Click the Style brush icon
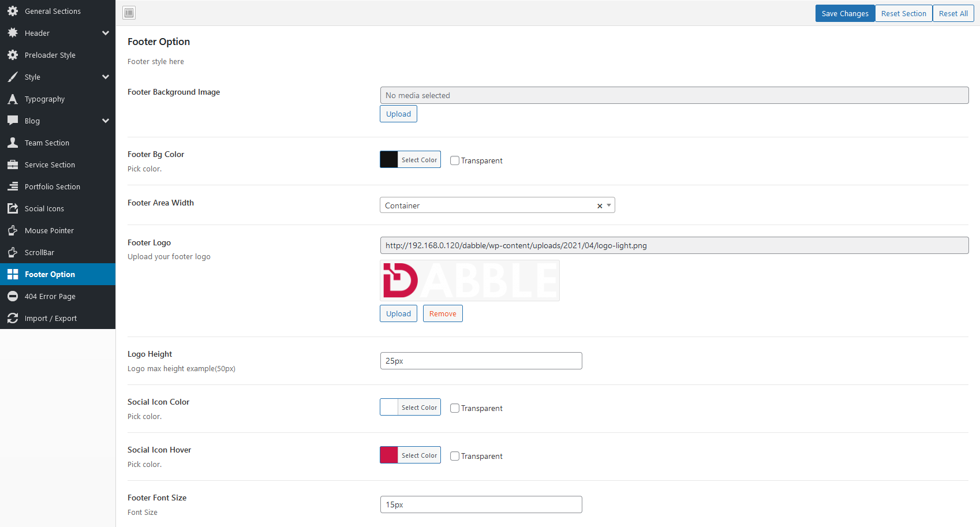The image size is (980, 527). click(x=13, y=77)
